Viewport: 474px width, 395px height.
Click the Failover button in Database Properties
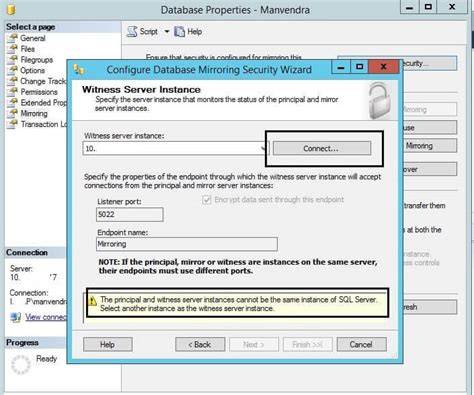click(430, 169)
